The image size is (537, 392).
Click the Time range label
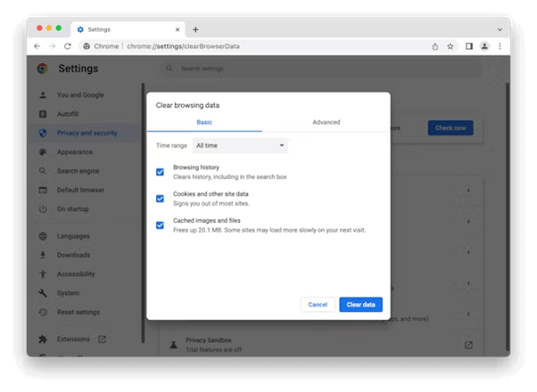(x=171, y=145)
